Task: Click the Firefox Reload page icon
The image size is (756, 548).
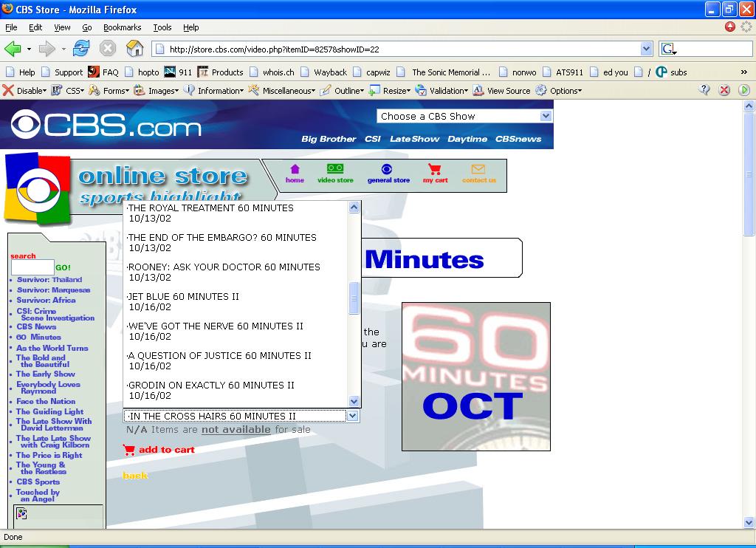Action: (x=81, y=49)
